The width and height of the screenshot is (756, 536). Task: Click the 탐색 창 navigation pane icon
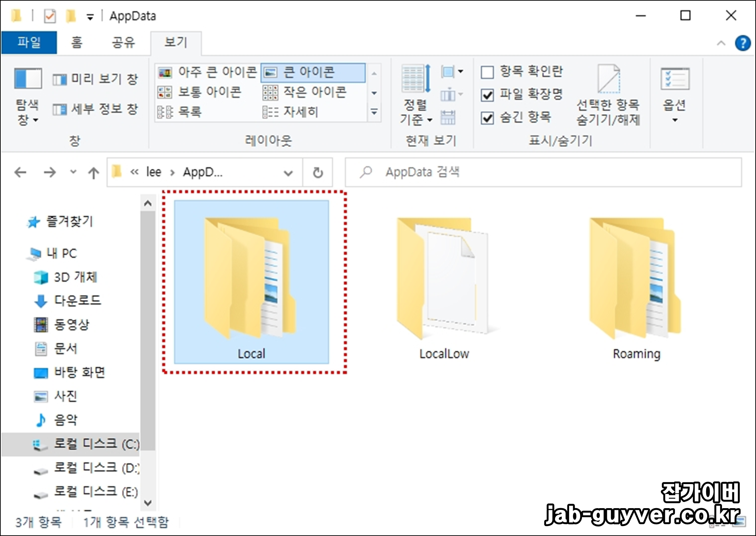28,78
